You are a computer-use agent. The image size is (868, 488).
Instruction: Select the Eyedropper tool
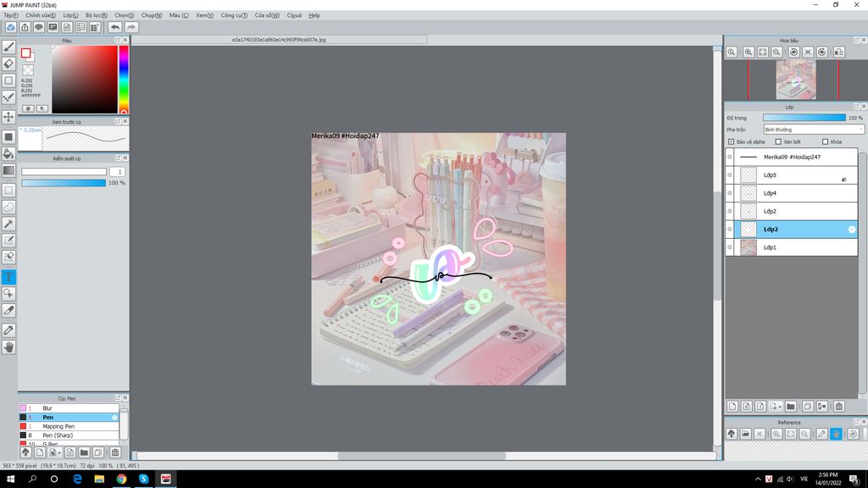pyautogui.click(x=8, y=330)
